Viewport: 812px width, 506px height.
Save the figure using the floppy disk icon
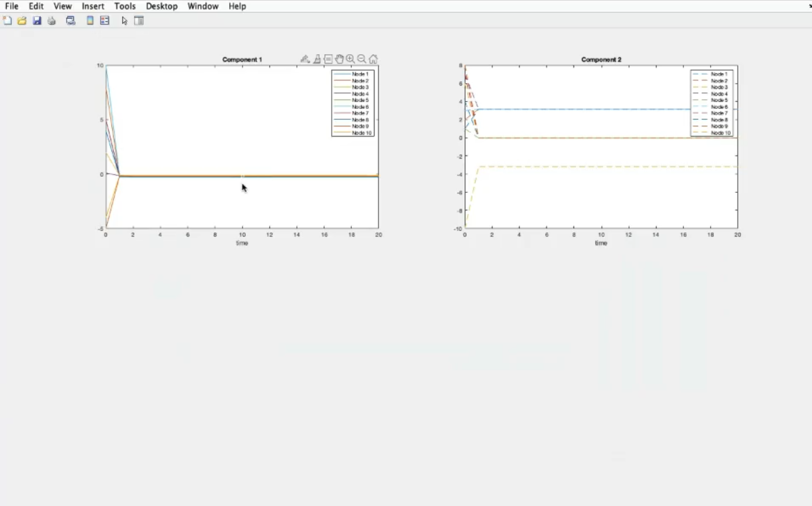[37, 21]
